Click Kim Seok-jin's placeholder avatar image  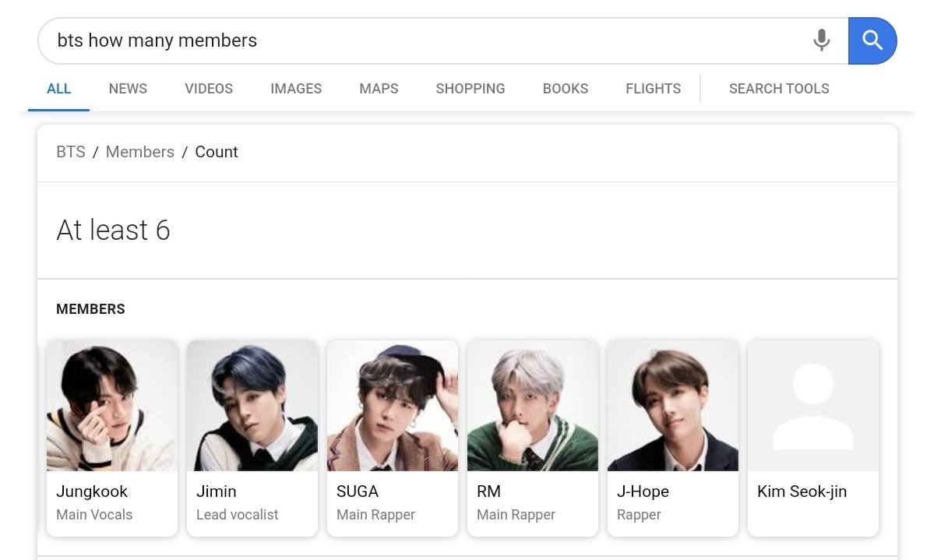pos(813,406)
